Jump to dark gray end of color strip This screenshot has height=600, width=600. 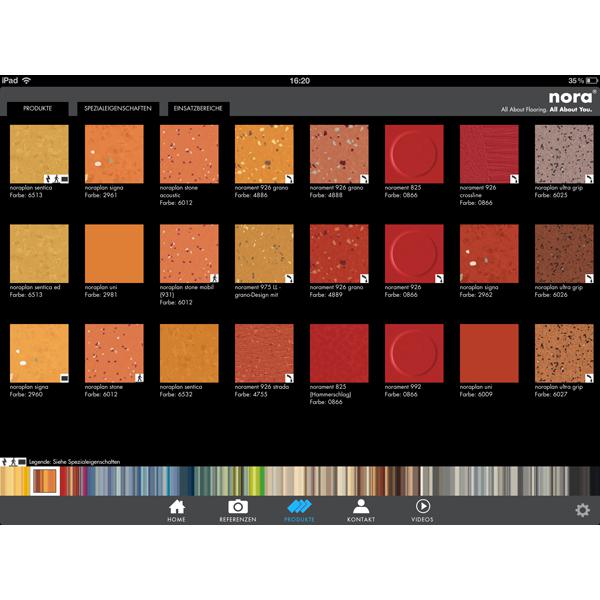(x=585, y=481)
